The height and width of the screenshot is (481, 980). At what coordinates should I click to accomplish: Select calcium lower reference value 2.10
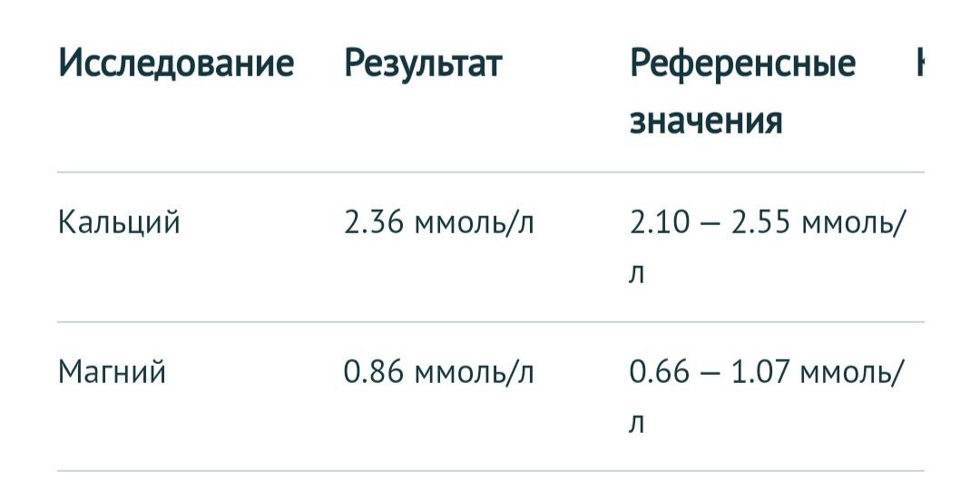(659, 222)
